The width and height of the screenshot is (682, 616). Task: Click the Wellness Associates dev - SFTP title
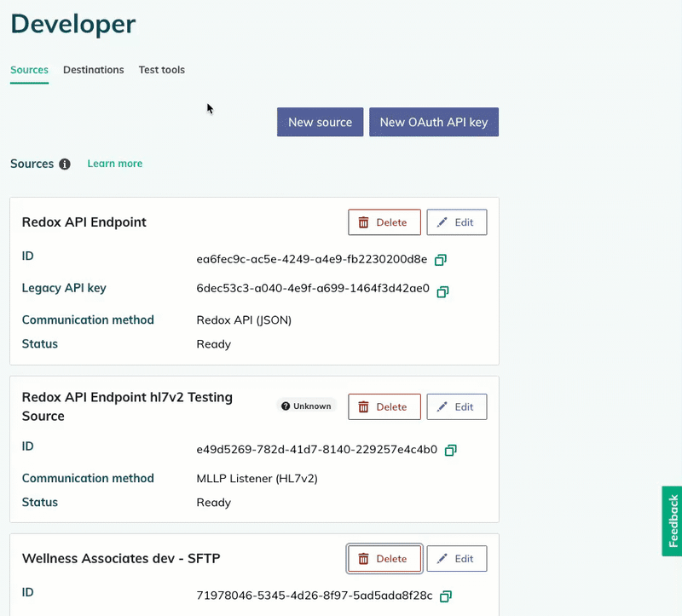[121, 559]
